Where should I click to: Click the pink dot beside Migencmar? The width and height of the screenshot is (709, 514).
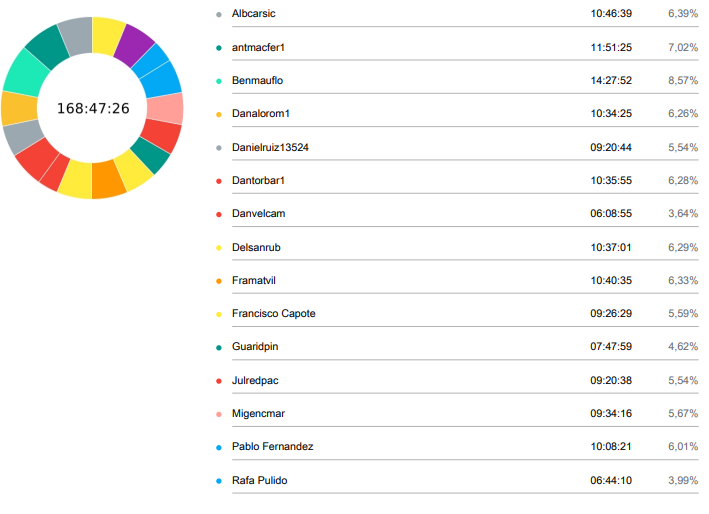pyautogui.click(x=218, y=414)
